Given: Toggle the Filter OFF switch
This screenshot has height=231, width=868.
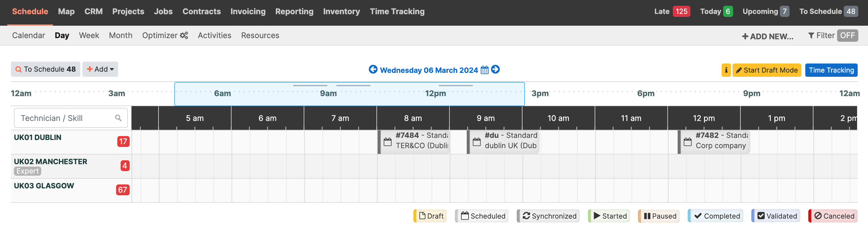Looking at the screenshot, I should click(847, 35).
